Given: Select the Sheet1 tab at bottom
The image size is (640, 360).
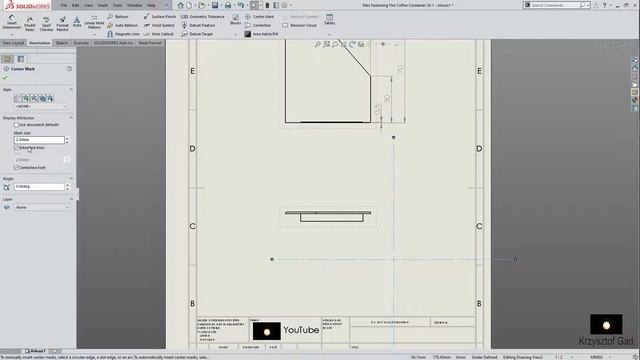Looking at the screenshot, I should tap(36, 351).
